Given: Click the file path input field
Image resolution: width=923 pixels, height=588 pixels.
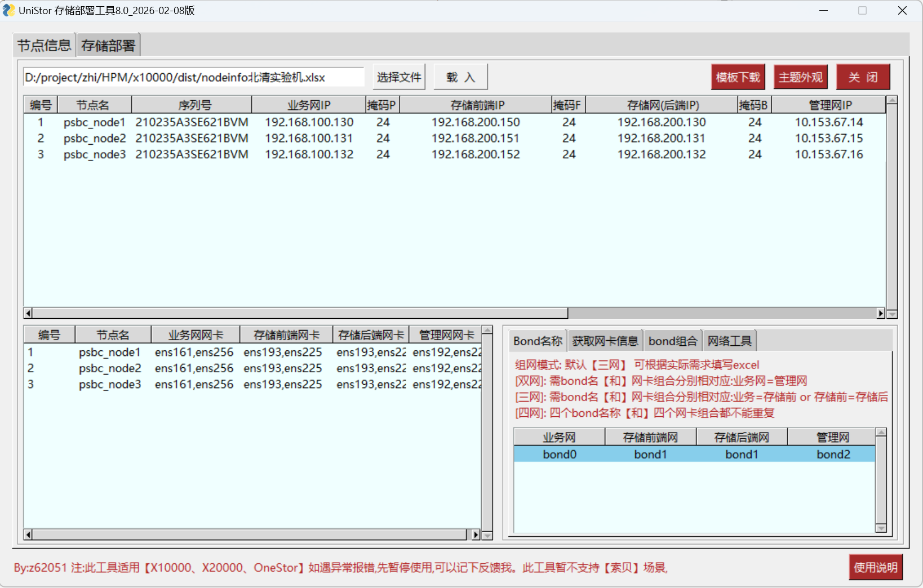Looking at the screenshot, I should coord(193,77).
